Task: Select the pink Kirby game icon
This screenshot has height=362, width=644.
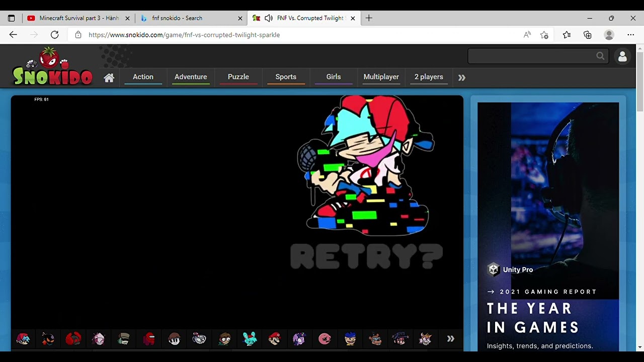Action: pyautogui.click(x=325, y=339)
